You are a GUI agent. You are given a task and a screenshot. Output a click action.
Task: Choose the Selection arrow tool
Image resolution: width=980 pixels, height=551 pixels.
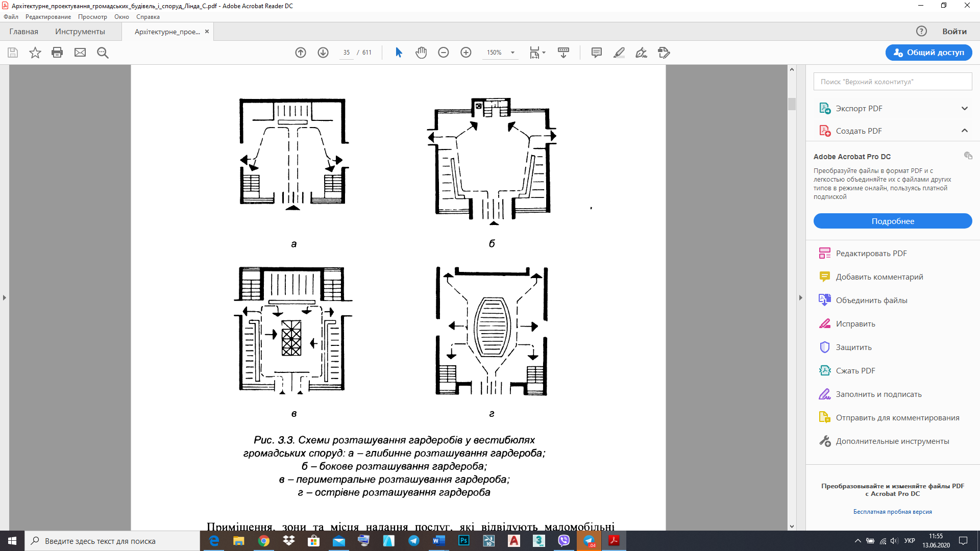[x=399, y=53]
